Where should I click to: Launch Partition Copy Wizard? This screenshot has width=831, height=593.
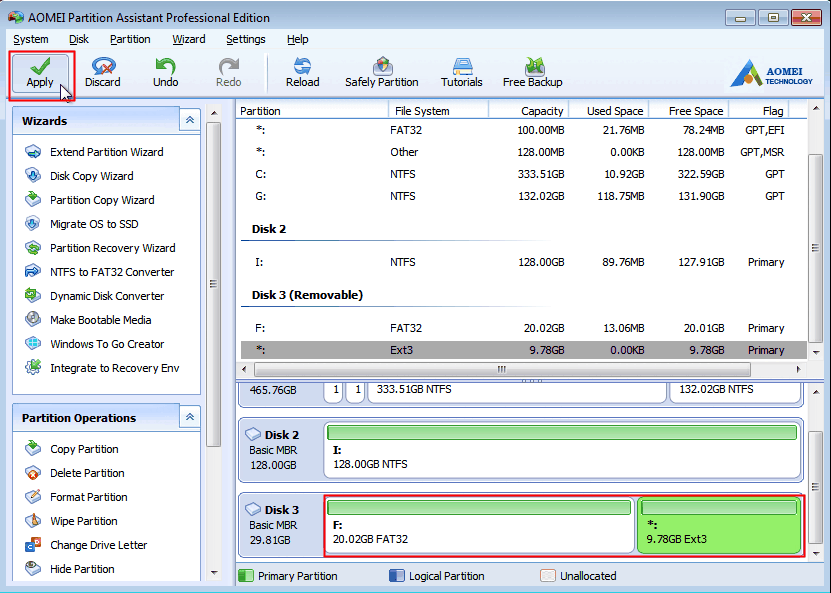pos(90,200)
